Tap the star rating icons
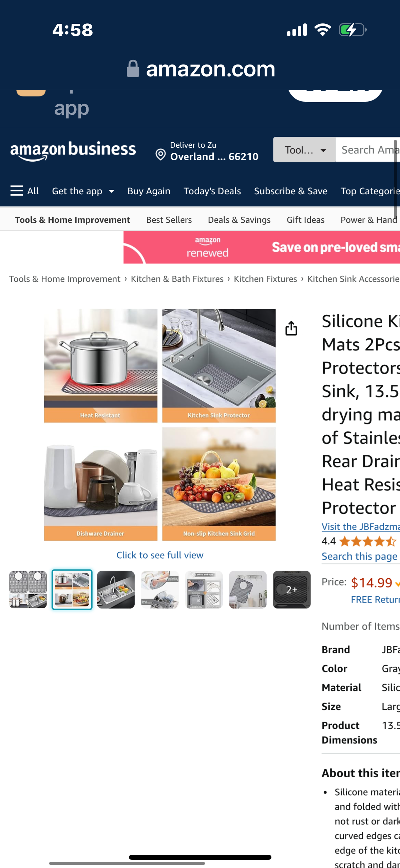Viewport: 400px width, 868px height. point(367,541)
